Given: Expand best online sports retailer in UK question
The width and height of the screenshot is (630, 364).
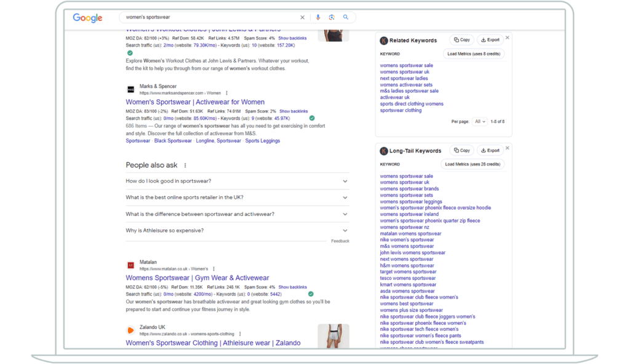Looking at the screenshot, I should pos(237,197).
